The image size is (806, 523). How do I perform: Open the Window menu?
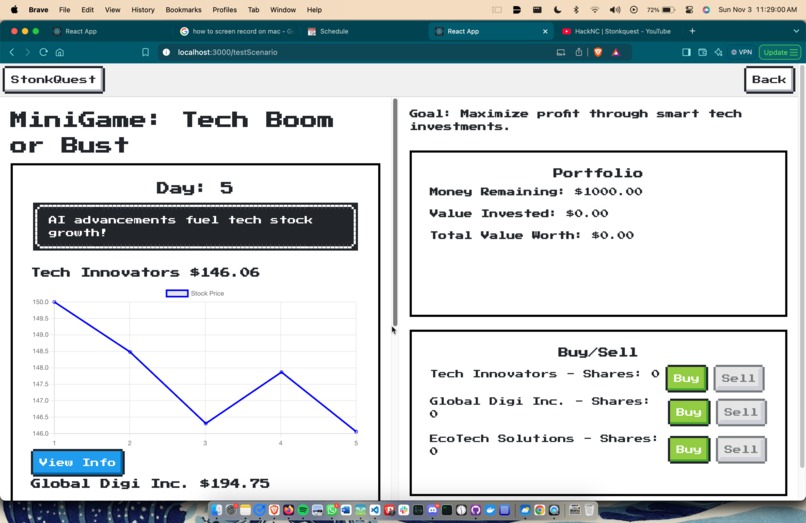283,10
